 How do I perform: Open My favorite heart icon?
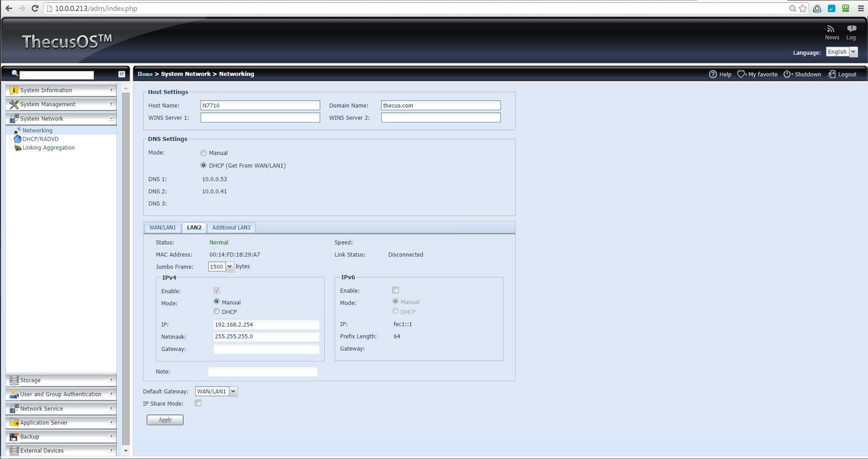tap(741, 74)
